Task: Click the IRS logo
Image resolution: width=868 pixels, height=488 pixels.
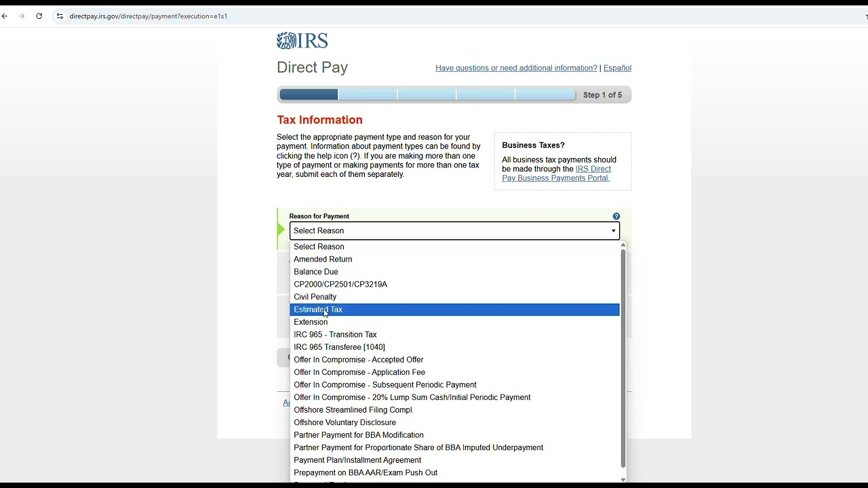Action: click(x=302, y=41)
